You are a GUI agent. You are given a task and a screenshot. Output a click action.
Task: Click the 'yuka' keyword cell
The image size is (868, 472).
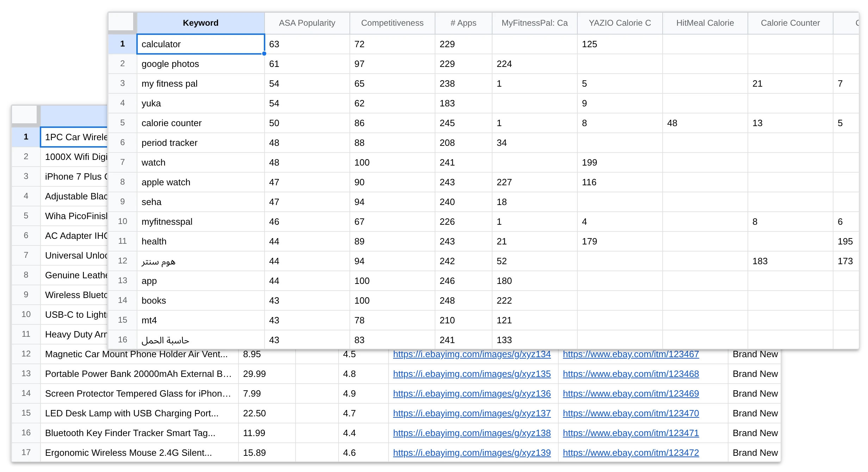tap(200, 103)
